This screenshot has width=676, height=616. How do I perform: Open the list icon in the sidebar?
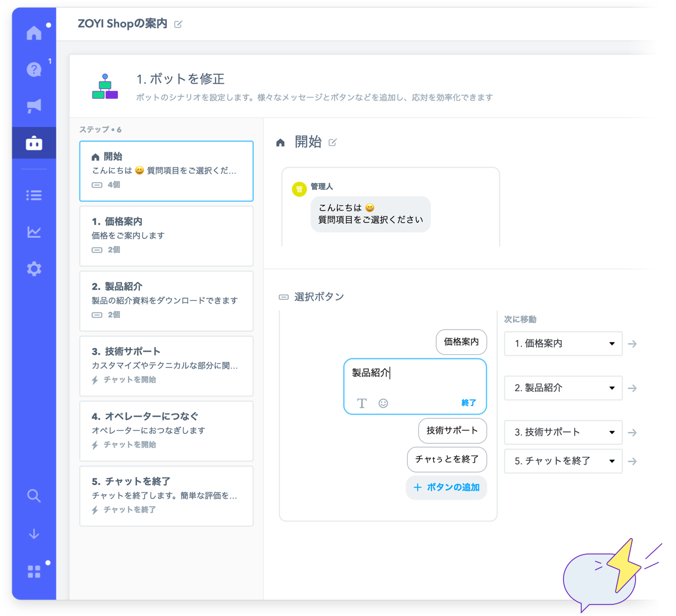coord(34,196)
